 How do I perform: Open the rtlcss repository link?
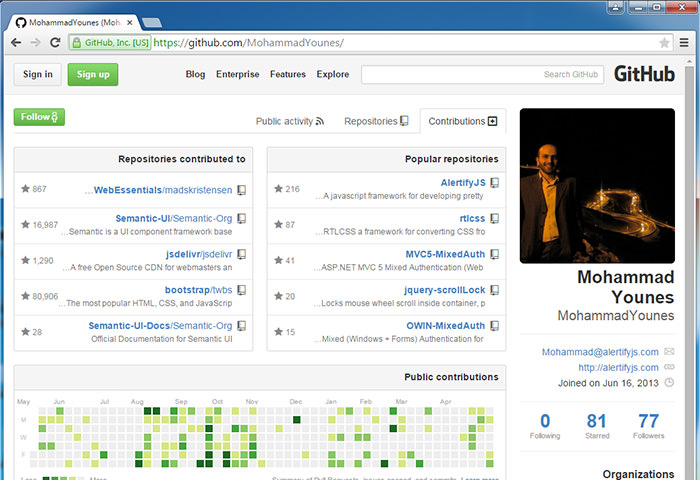(472, 218)
